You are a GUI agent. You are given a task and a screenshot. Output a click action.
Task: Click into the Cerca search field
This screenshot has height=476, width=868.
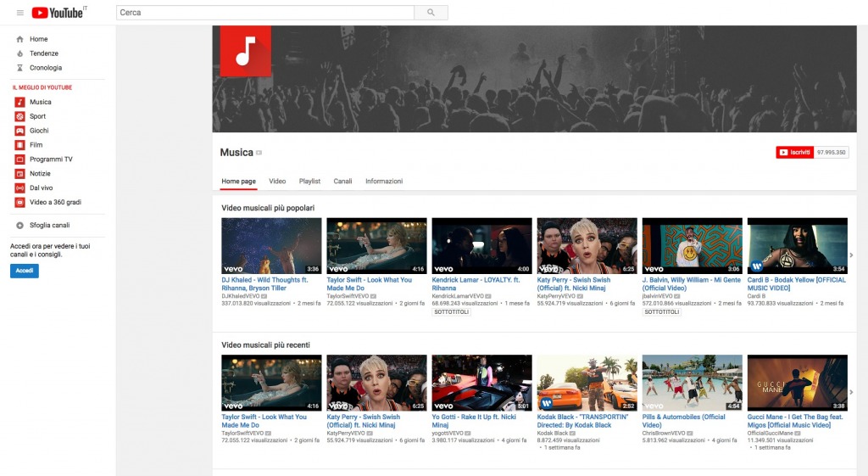click(265, 13)
